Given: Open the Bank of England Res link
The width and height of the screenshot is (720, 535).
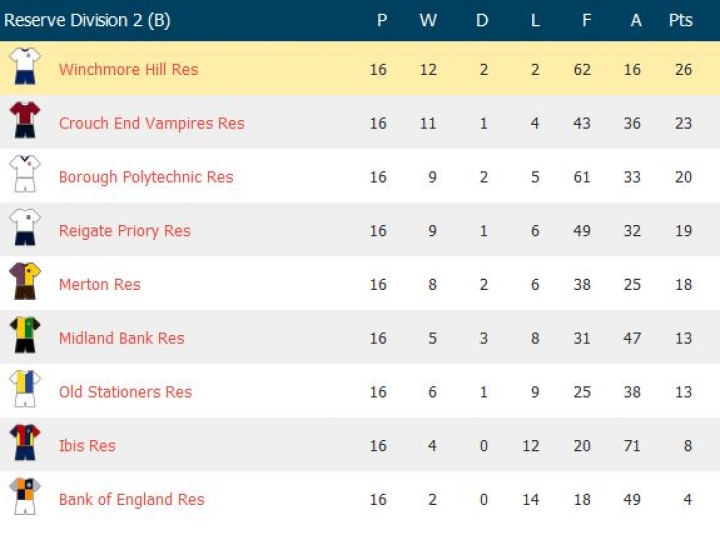Looking at the screenshot, I should coord(131,500).
